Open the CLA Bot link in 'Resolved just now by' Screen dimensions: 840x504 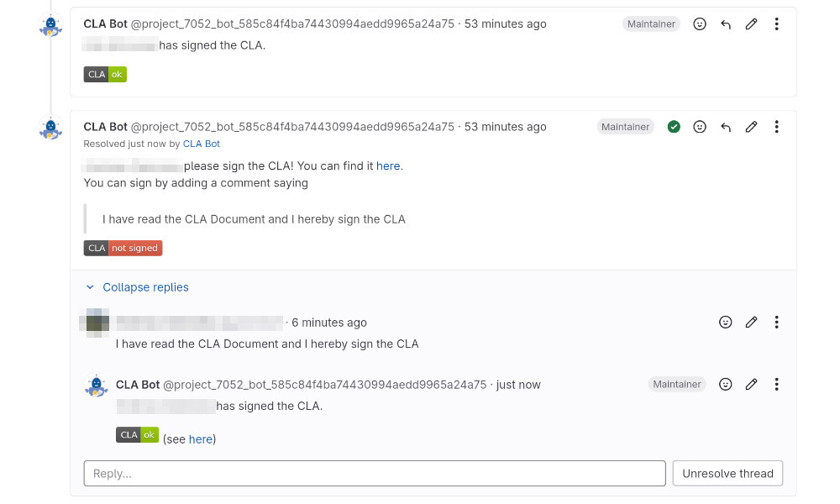click(x=202, y=144)
